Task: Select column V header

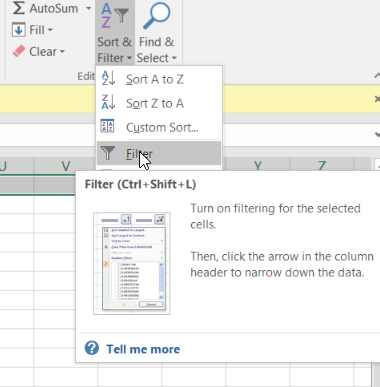Action: [66, 166]
